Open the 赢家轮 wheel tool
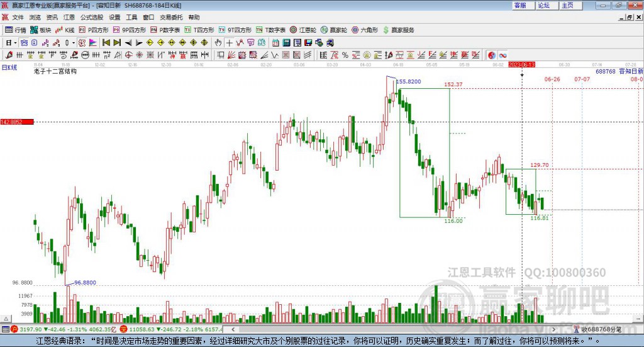The width and height of the screenshot is (644, 347). coord(334,30)
